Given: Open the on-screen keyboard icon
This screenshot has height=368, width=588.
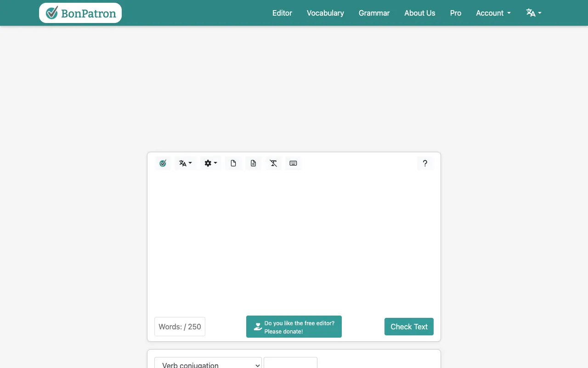Looking at the screenshot, I should (x=293, y=163).
